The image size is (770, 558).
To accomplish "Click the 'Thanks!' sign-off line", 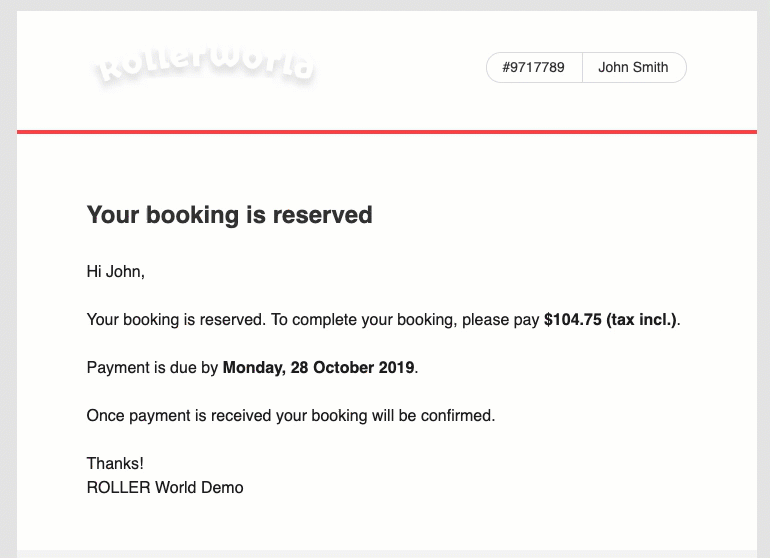I will tap(115, 463).
